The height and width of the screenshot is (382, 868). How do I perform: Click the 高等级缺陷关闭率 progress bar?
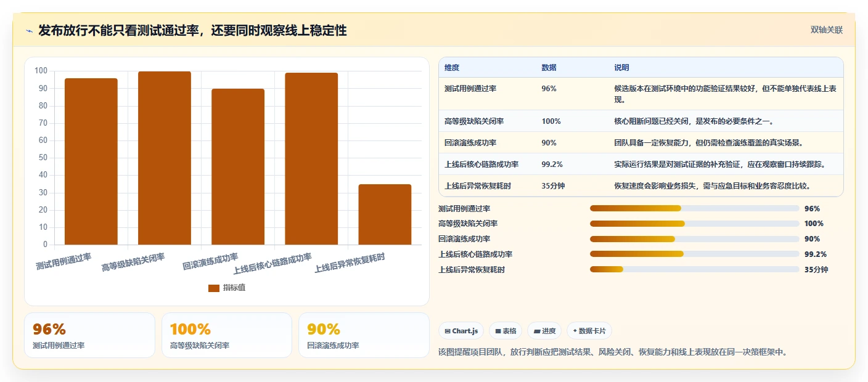point(694,224)
